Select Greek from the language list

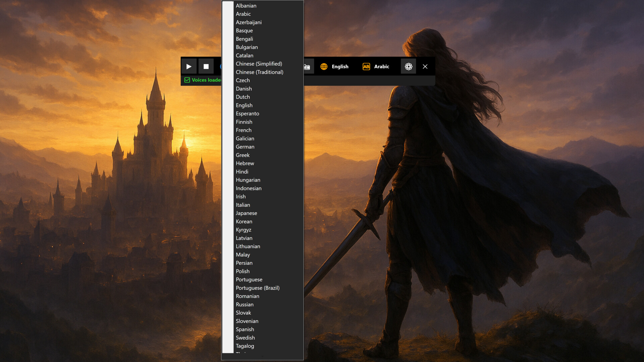pos(242,155)
